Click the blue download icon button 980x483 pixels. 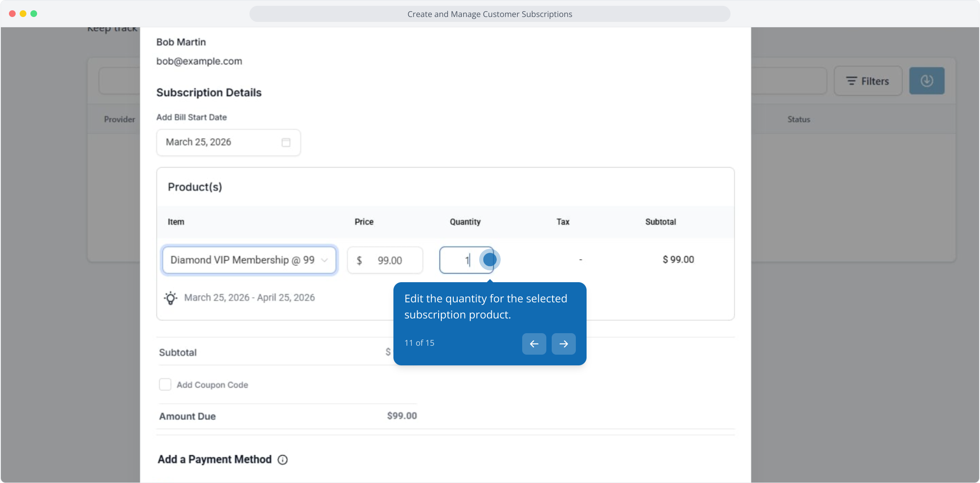pyautogui.click(x=926, y=81)
